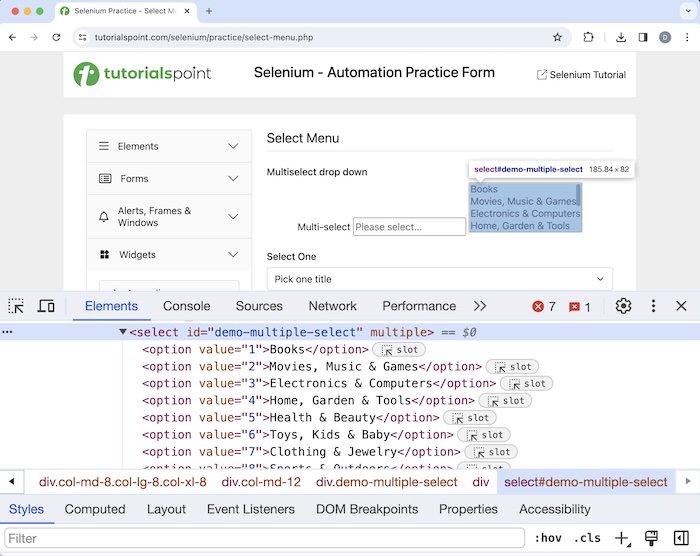The image size is (700, 556).
Task: Collapse the select#demo-multiple-select DOM node
Action: 123,332
